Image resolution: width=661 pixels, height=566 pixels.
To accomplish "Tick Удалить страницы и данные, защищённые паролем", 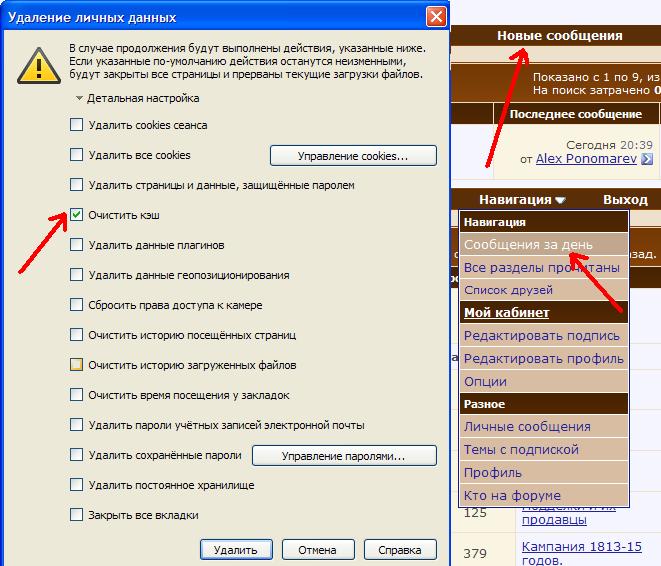I will 76,185.
